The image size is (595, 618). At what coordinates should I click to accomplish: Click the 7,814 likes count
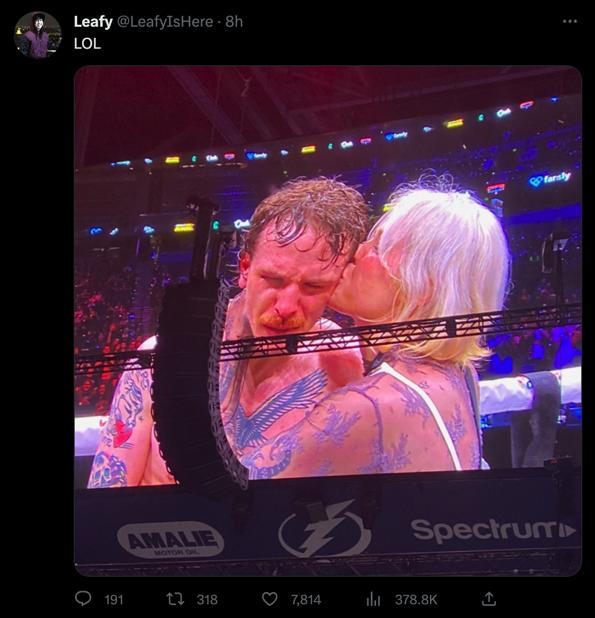[306, 600]
